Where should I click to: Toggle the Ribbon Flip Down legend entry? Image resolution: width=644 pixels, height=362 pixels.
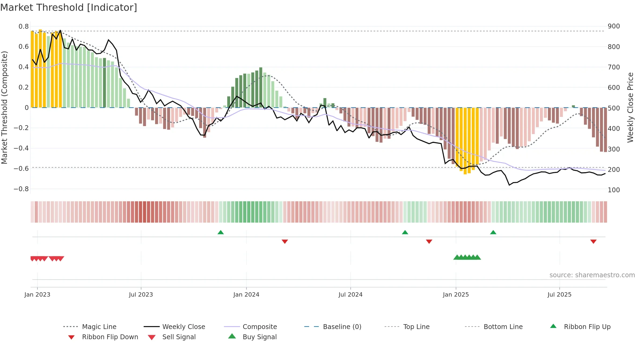[103, 337]
